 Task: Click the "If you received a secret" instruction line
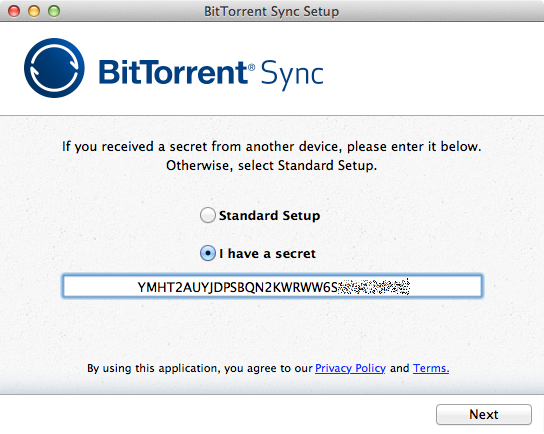click(x=272, y=146)
